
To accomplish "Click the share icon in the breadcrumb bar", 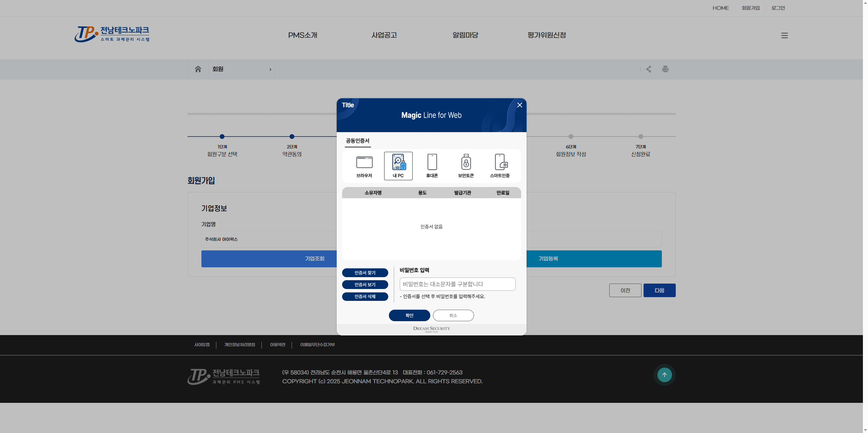I will (x=649, y=69).
